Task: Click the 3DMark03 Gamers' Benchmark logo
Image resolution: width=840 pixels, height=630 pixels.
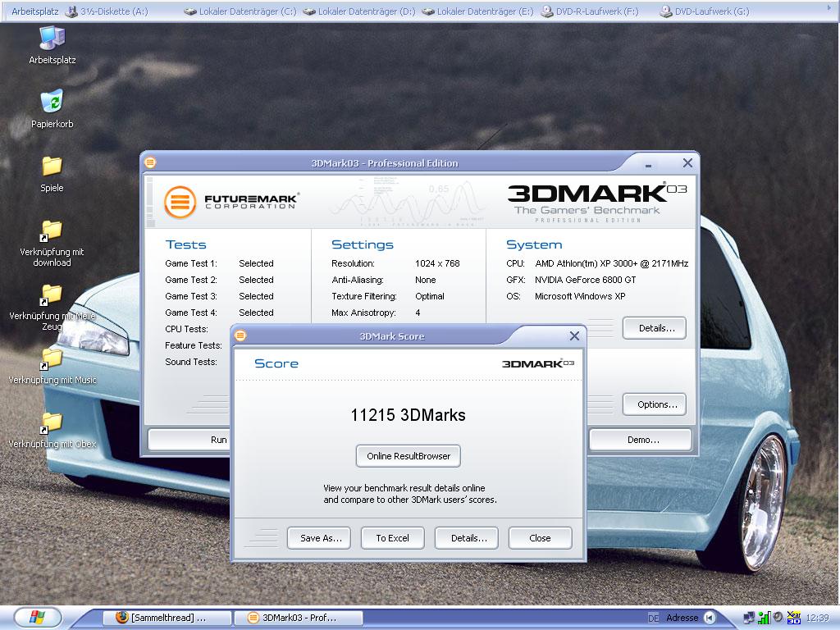Action: [596, 203]
